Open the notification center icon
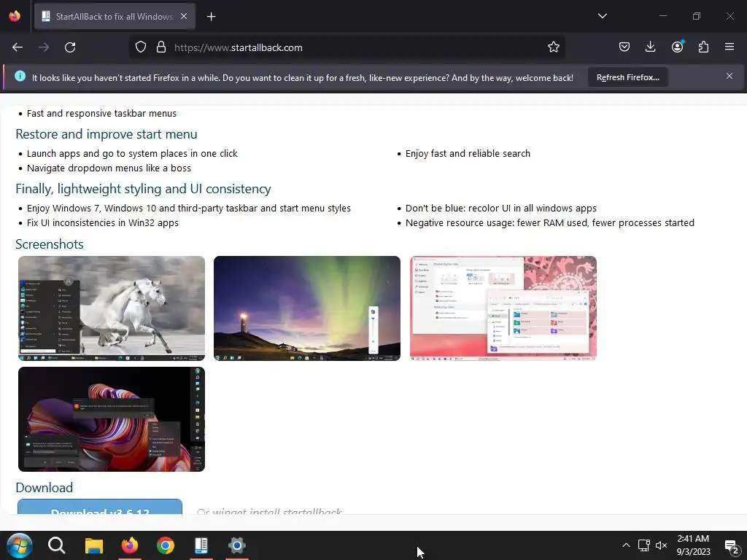Image resolution: width=747 pixels, height=560 pixels. pos(732,545)
